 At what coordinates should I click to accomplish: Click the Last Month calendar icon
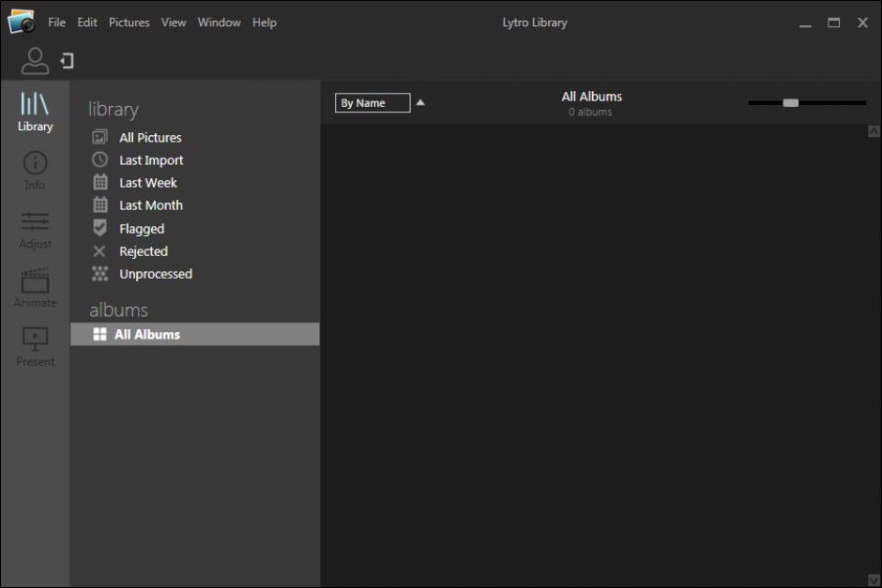tap(100, 204)
